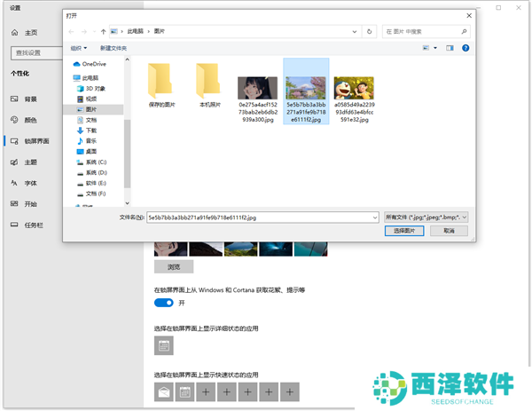Select the blue cave lock screen thumbnail

pos(276,249)
